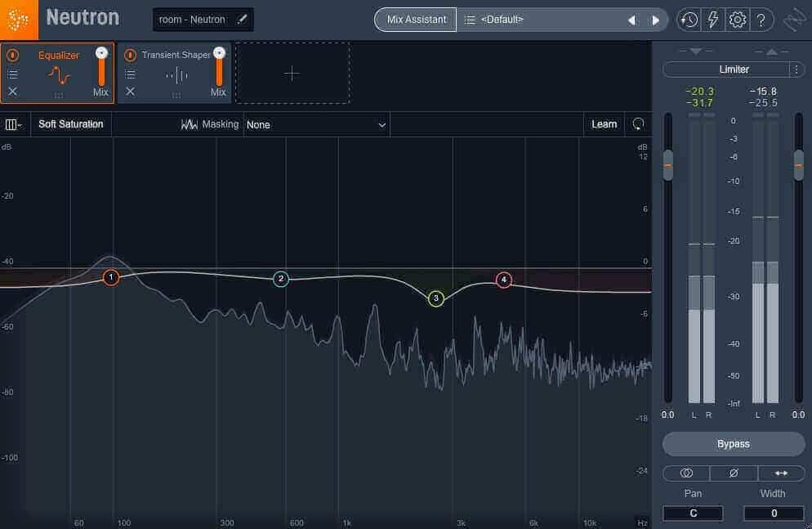Screen dimensions: 812x529
Task: Remove the Transient Shaper module with X
Action: (x=130, y=92)
